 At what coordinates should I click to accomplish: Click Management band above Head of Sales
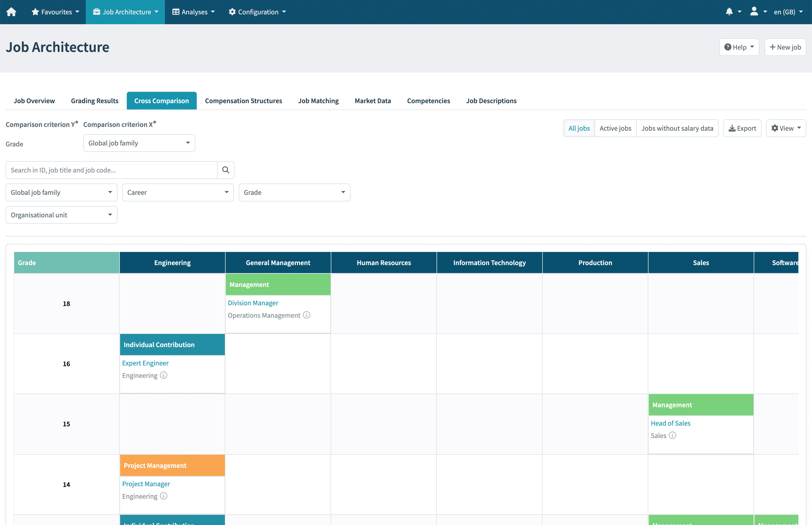(x=701, y=405)
